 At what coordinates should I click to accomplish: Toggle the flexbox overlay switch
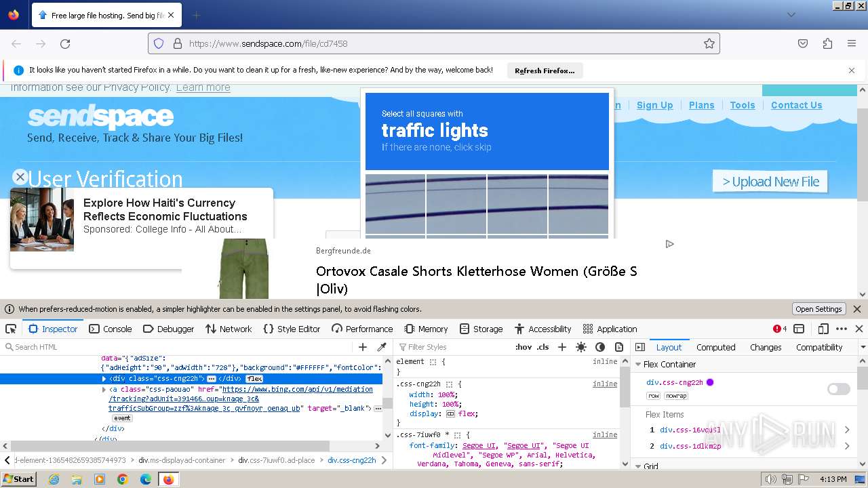tap(838, 389)
